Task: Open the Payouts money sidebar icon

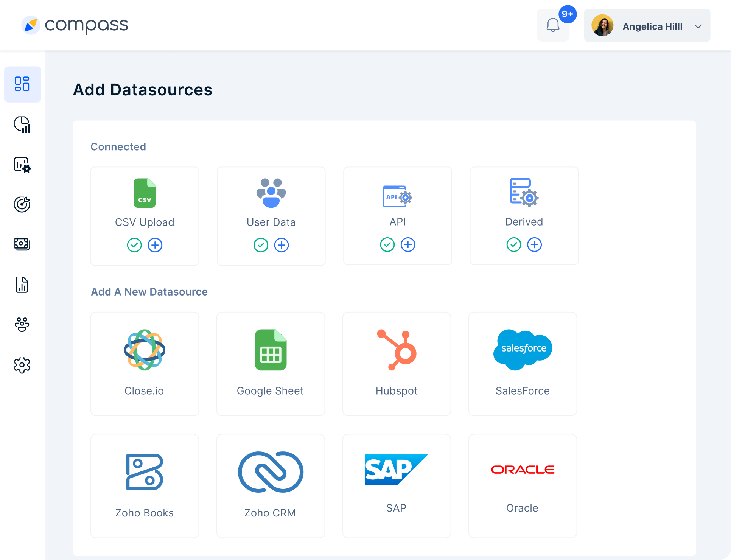Action: pos(22,244)
